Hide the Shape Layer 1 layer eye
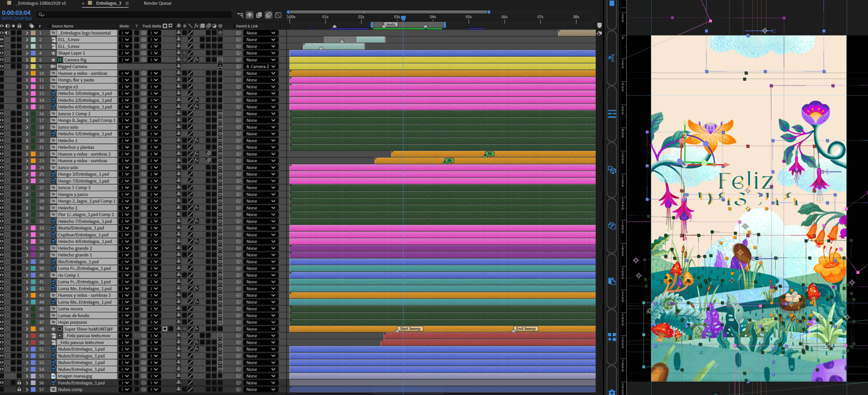 [2, 53]
